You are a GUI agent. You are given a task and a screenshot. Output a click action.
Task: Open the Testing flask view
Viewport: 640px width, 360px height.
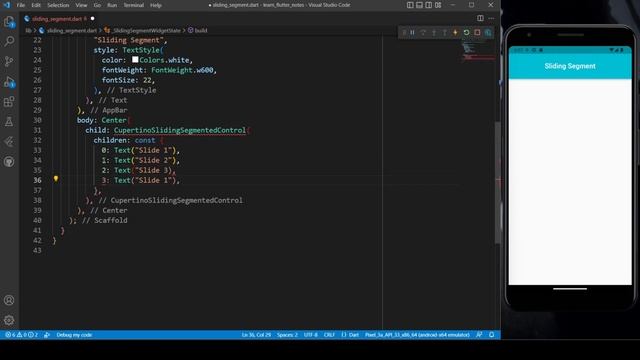click(x=9, y=122)
